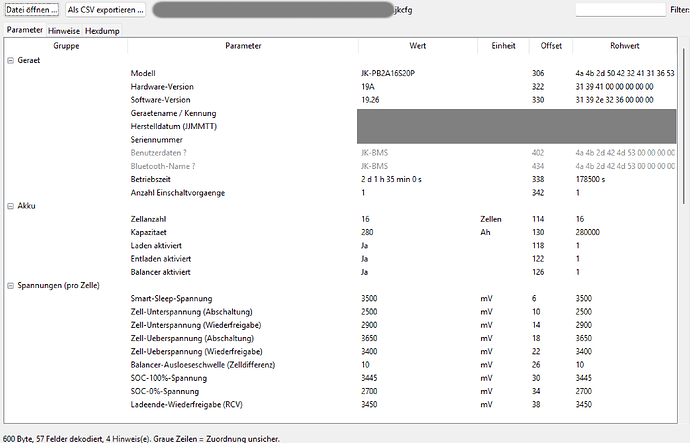Select the Zellanzahl row
The image size is (690, 443).
340,219
